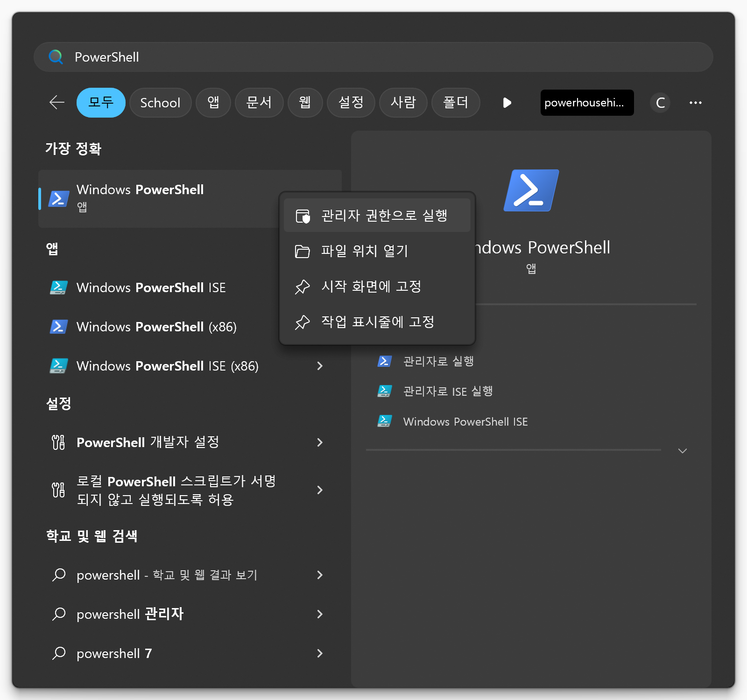The image size is (747, 700).
Task: Click search icon beside 학교 및 웹 결과 보기
Action: coord(59,575)
